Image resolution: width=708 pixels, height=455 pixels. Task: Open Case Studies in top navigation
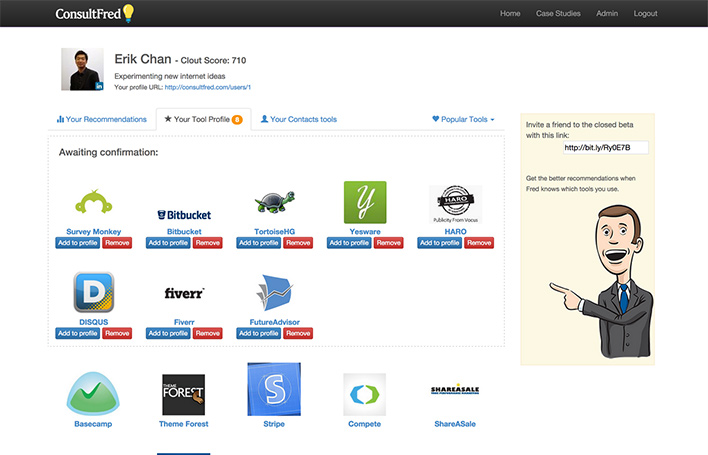pos(558,13)
